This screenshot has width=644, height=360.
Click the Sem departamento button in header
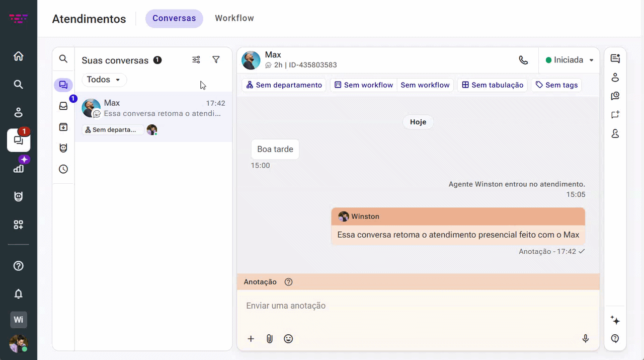pyautogui.click(x=284, y=85)
